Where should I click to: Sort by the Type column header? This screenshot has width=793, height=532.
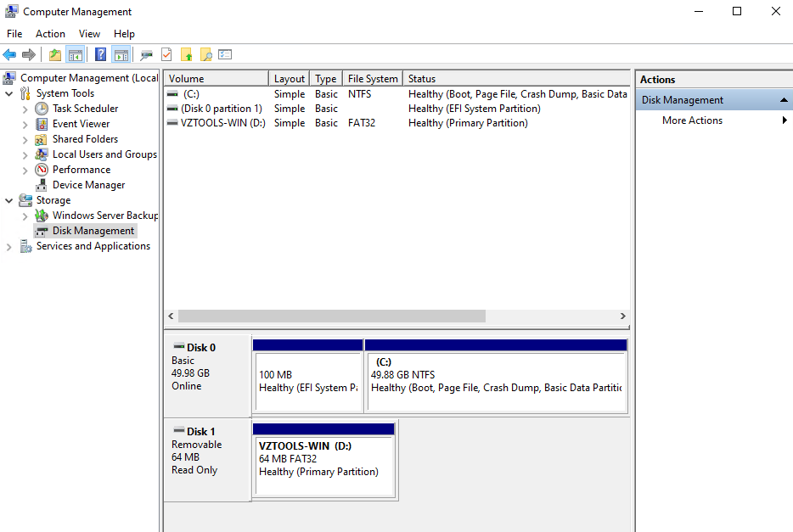point(326,78)
